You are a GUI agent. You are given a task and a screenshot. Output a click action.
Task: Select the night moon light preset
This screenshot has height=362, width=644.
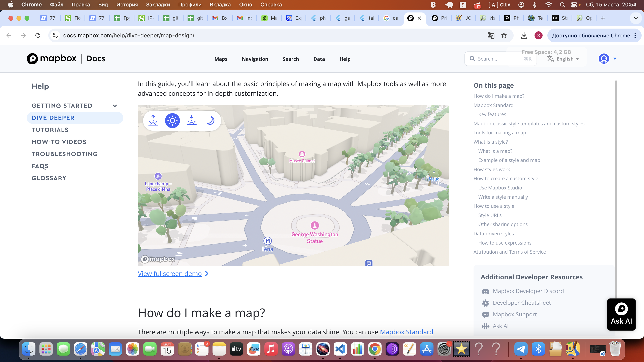pos(211,121)
